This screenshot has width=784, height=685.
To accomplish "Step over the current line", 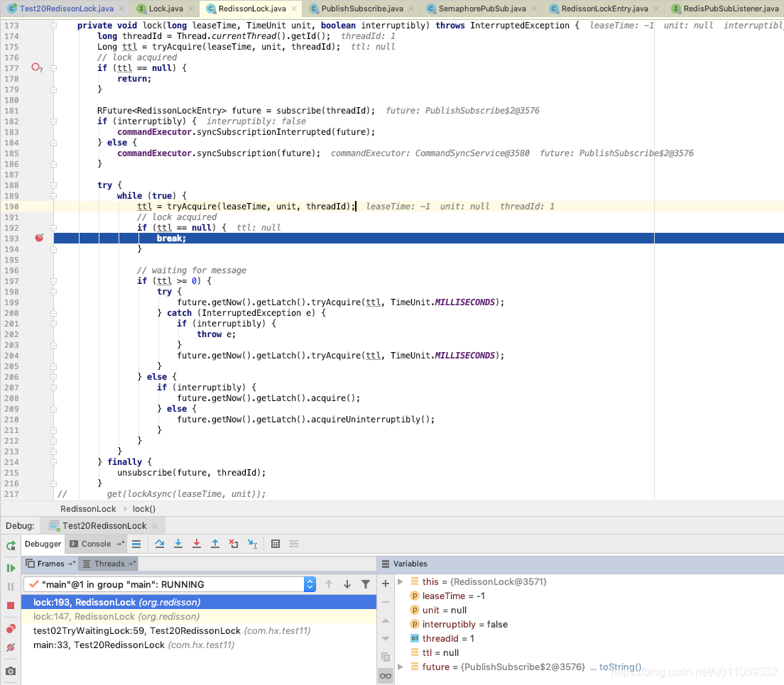I will point(160,544).
